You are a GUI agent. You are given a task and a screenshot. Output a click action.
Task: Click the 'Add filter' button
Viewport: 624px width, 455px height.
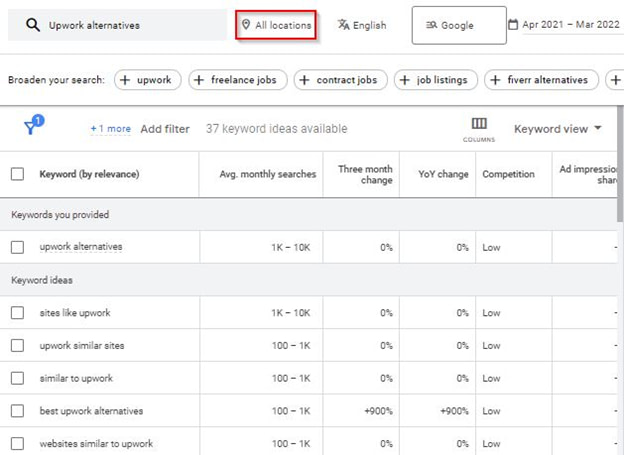click(x=165, y=129)
